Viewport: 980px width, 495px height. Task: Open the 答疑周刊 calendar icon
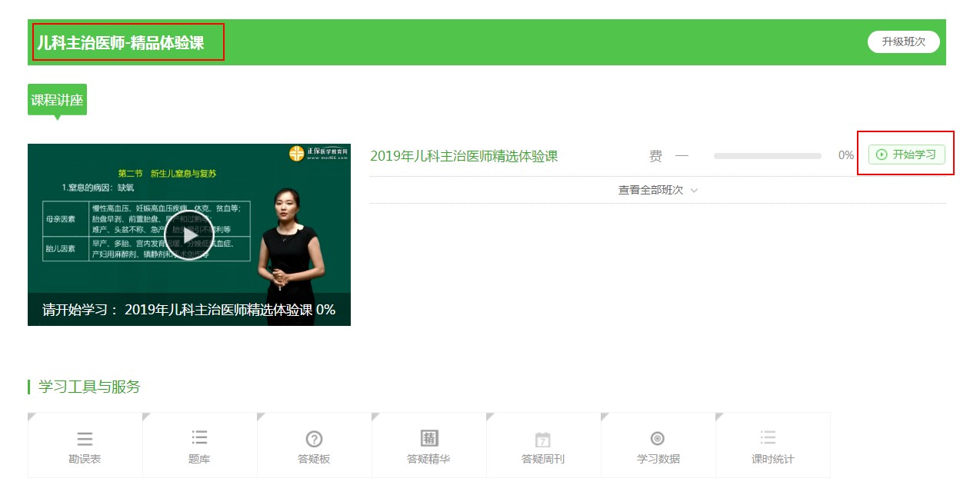coord(543,440)
